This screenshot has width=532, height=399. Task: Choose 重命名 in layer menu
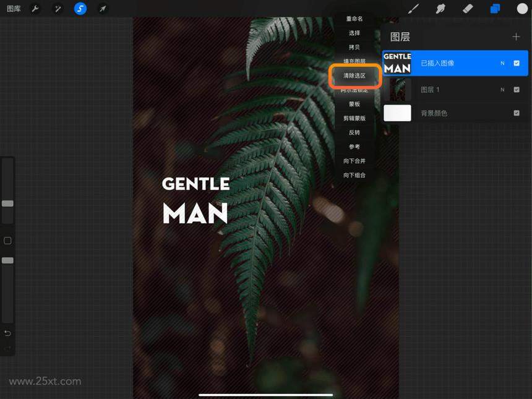[x=354, y=19]
